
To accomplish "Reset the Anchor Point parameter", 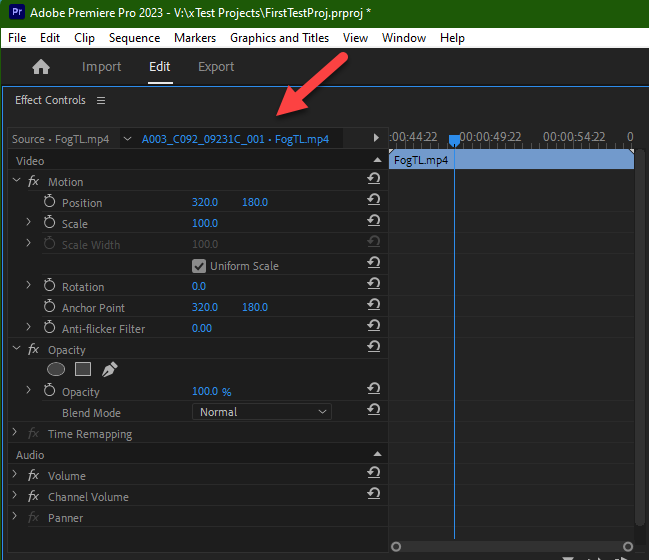I will click(374, 305).
